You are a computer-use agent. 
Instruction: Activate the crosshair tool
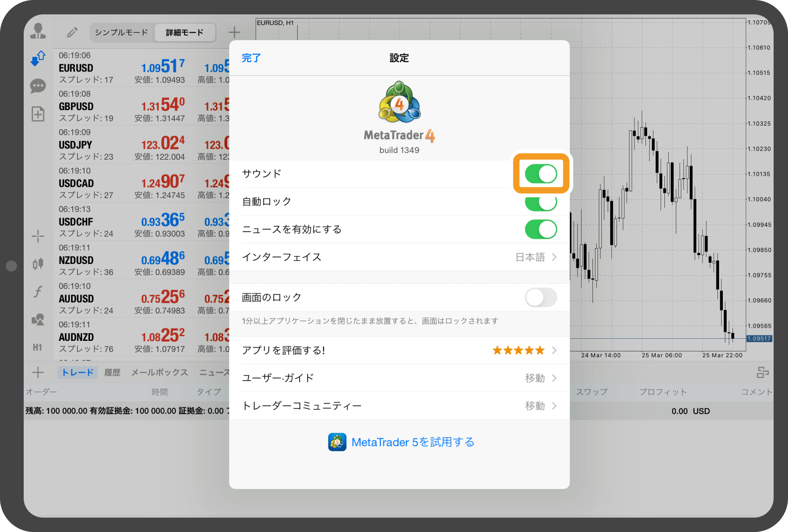point(38,236)
